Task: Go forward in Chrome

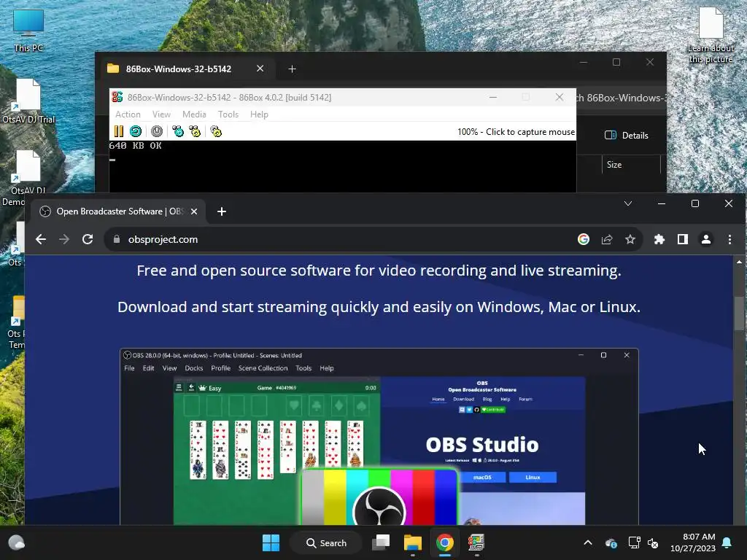Action: click(x=64, y=239)
